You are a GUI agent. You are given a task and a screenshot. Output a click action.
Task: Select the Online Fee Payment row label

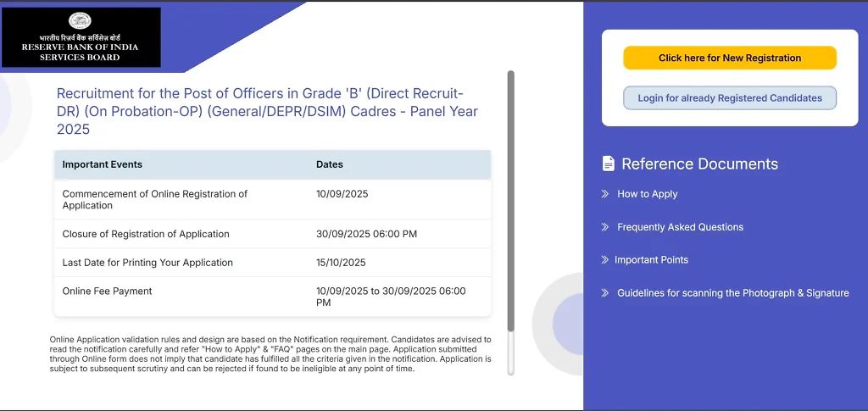(107, 291)
